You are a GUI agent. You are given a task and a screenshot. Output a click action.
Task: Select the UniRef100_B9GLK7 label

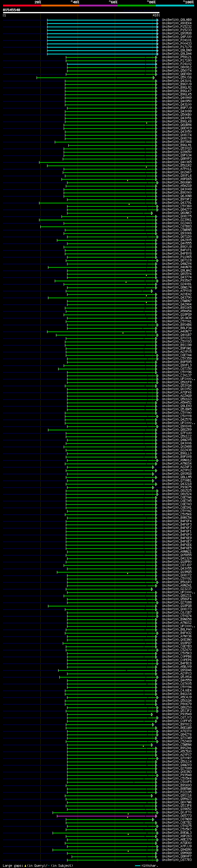[x=177, y=91]
